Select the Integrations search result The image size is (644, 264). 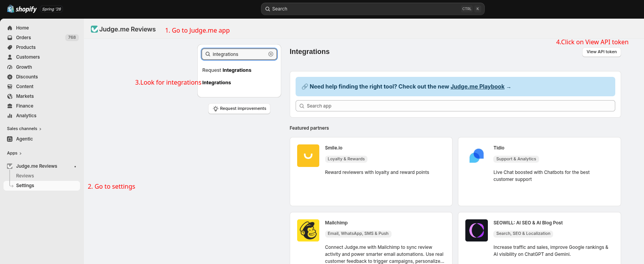point(217,83)
